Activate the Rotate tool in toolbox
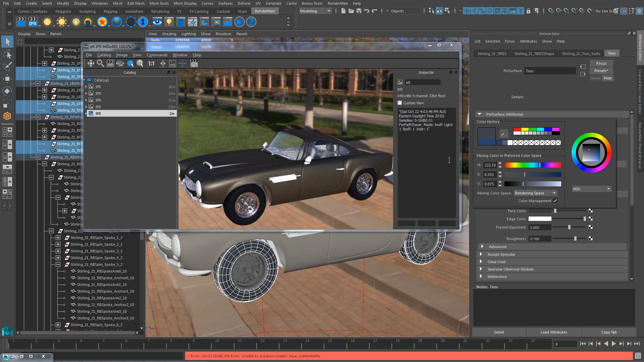The width and height of the screenshot is (644, 362). tap(7, 91)
